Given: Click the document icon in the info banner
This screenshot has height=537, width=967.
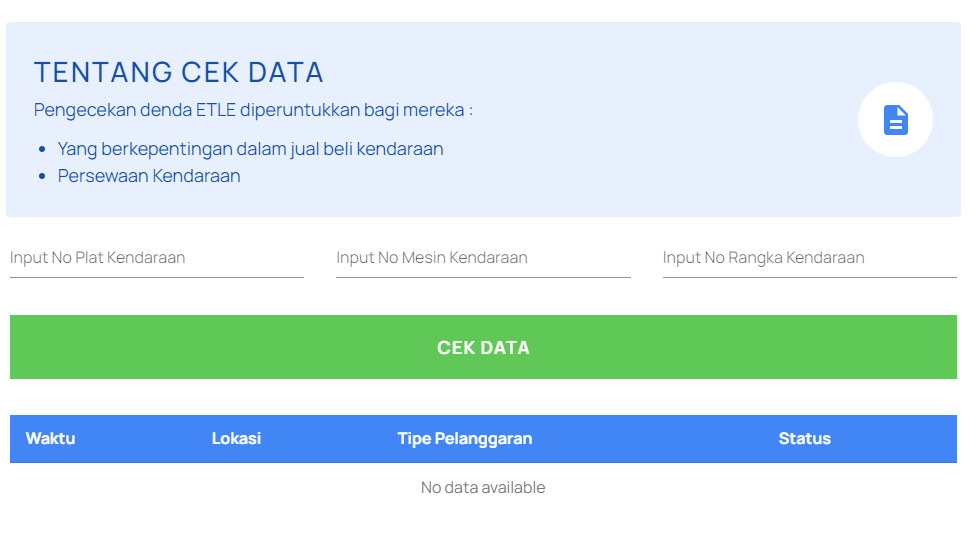Looking at the screenshot, I should click(x=895, y=120).
